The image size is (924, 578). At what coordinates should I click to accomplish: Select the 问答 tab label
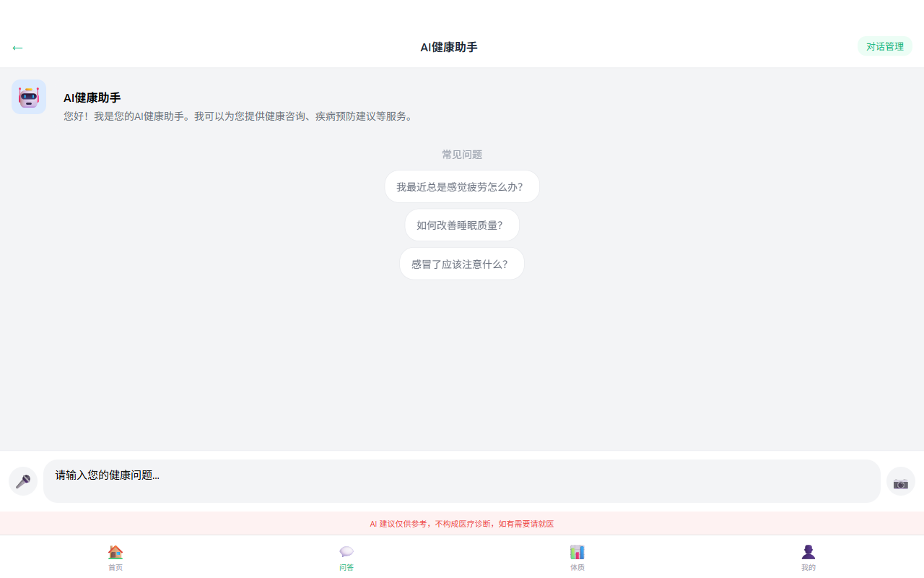pyautogui.click(x=346, y=568)
